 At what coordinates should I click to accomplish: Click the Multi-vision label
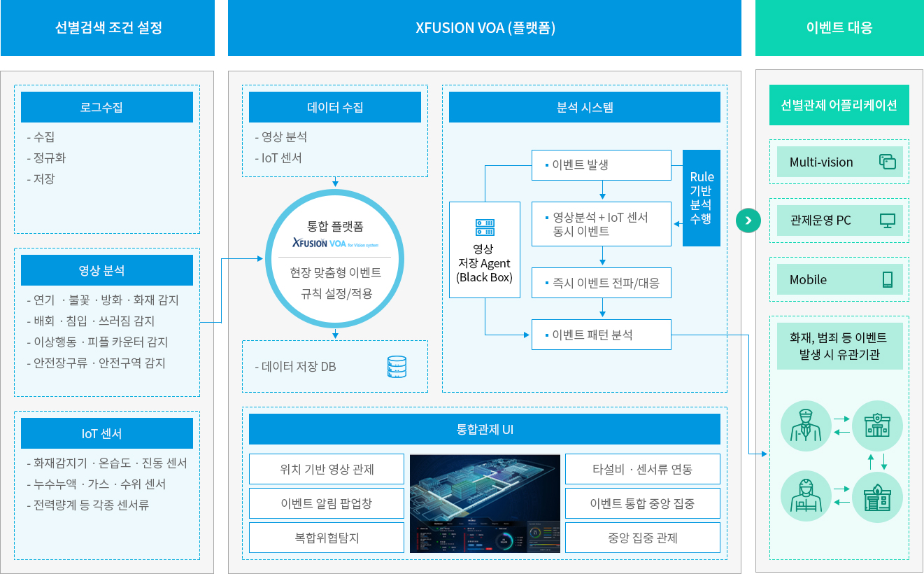point(821,162)
